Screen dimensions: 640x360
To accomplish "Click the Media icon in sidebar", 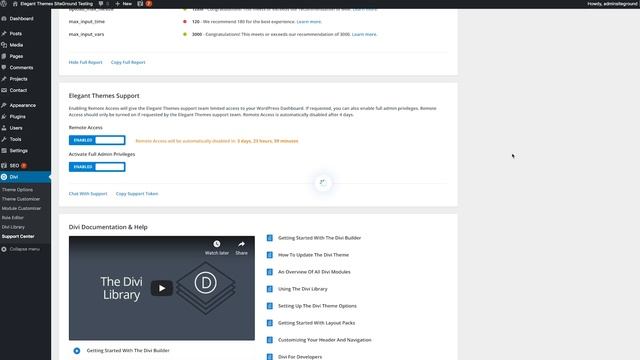I will click(4, 45).
